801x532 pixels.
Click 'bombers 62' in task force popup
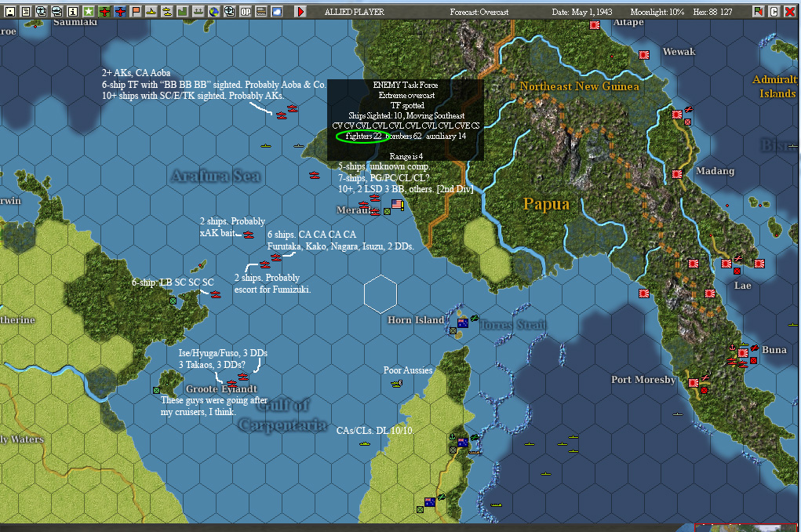(x=403, y=136)
